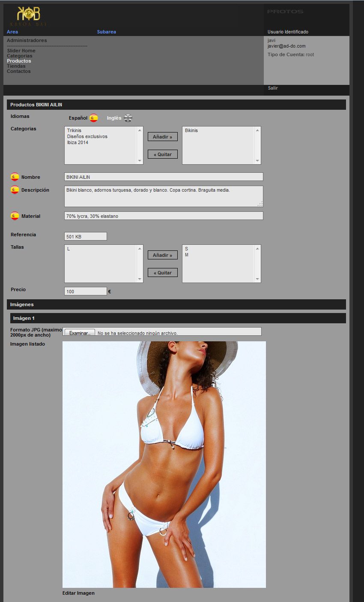Click Quitar button for Tallas
The height and width of the screenshot is (602, 364).
pos(163,273)
